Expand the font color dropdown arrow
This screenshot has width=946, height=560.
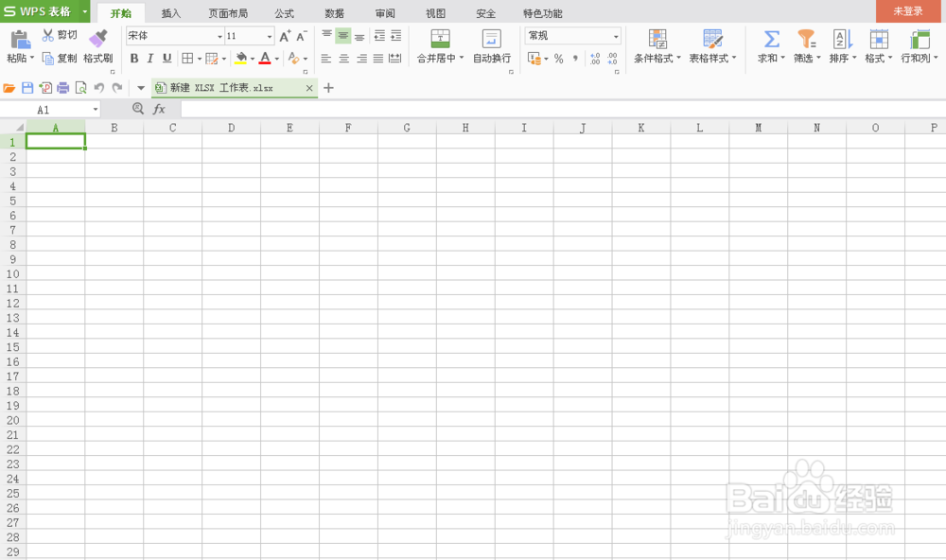tap(277, 59)
